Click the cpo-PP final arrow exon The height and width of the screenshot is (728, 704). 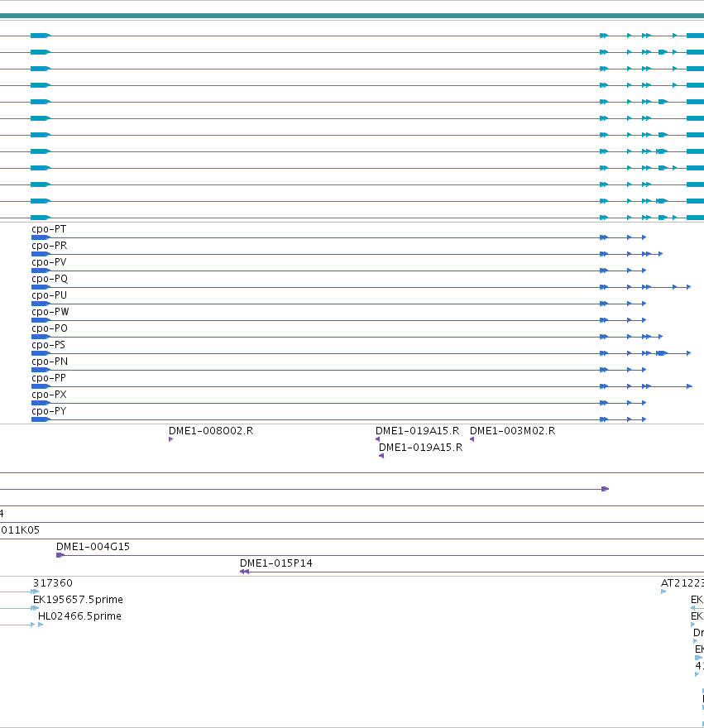(690, 386)
